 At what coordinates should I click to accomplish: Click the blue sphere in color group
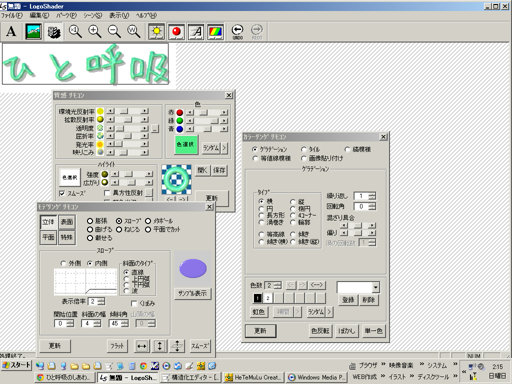click(180, 129)
